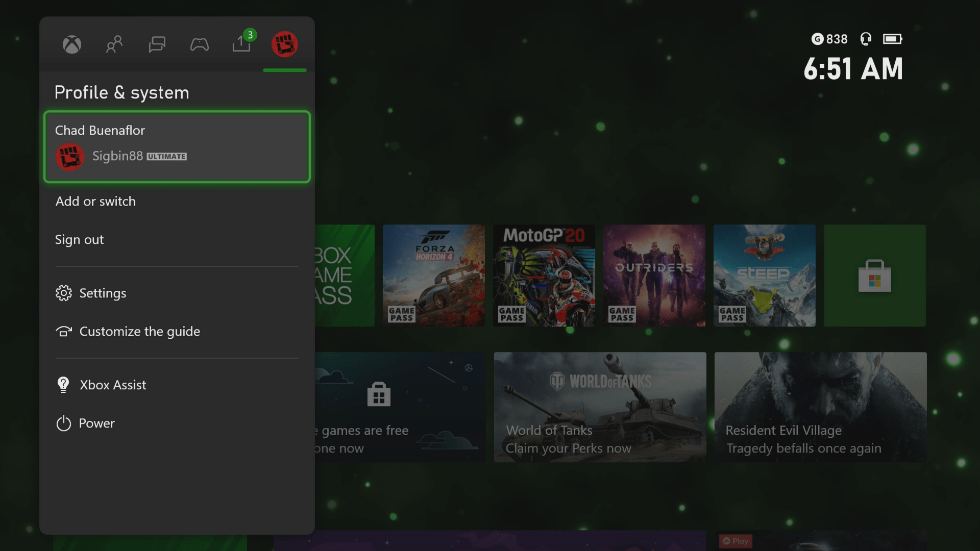
Task: Choose Add or switch account
Action: [x=95, y=201]
